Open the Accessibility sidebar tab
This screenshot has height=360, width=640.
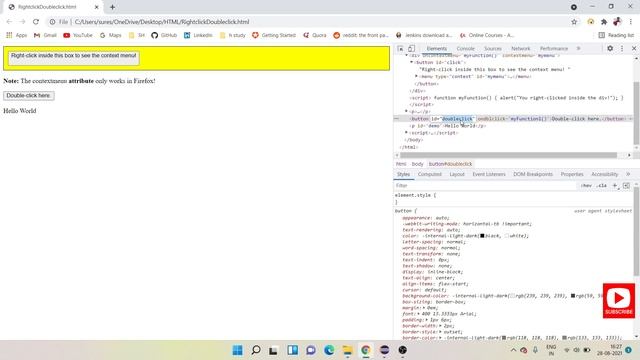(604, 174)
